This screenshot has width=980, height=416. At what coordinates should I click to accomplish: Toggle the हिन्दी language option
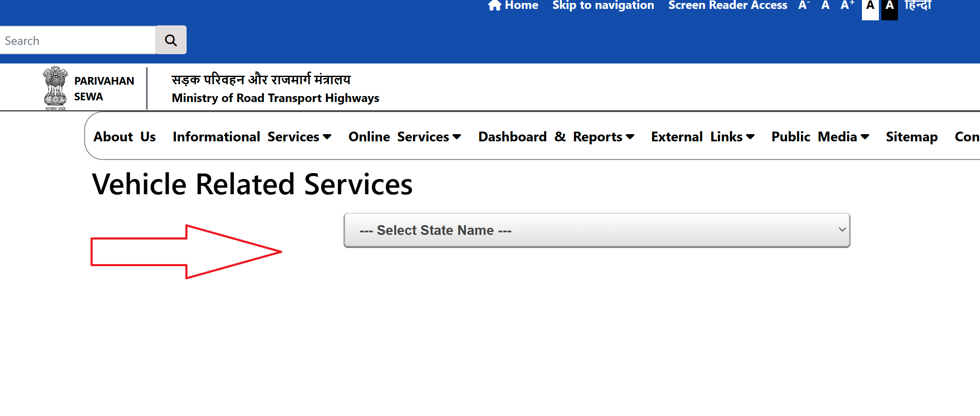coord(918,6)
